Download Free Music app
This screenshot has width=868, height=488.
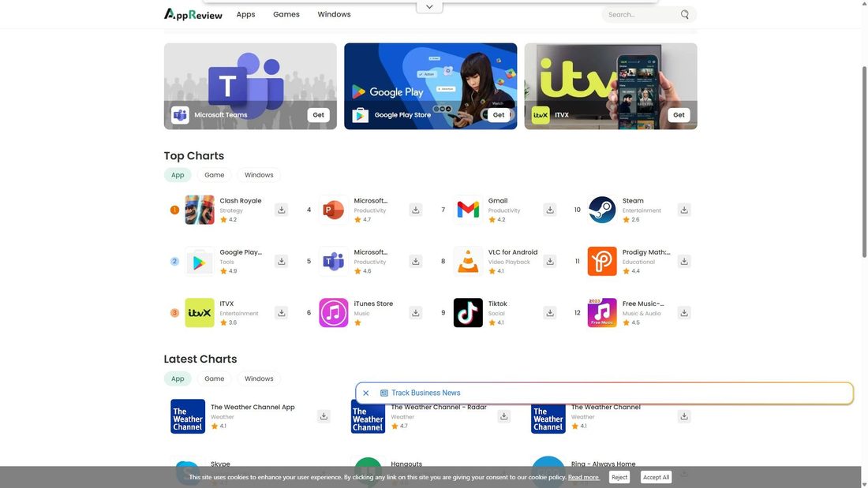pyautogui.click(x=684, y=313)
